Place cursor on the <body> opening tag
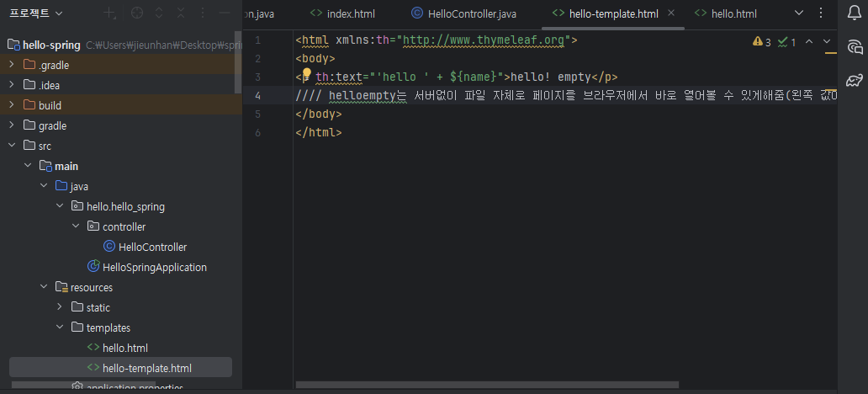This screenshot has width=868, height=394. tap(315, 58)
